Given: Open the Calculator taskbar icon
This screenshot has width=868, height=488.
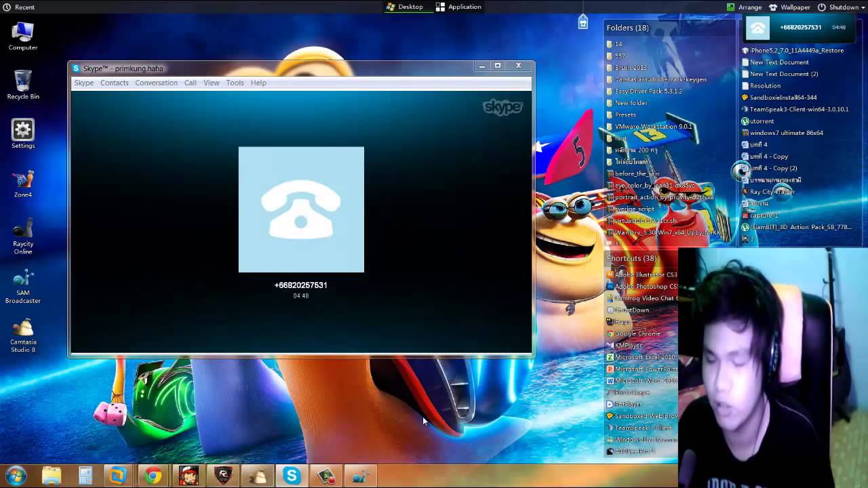Looking at the screenshot, I should click(x=85, y=476).
